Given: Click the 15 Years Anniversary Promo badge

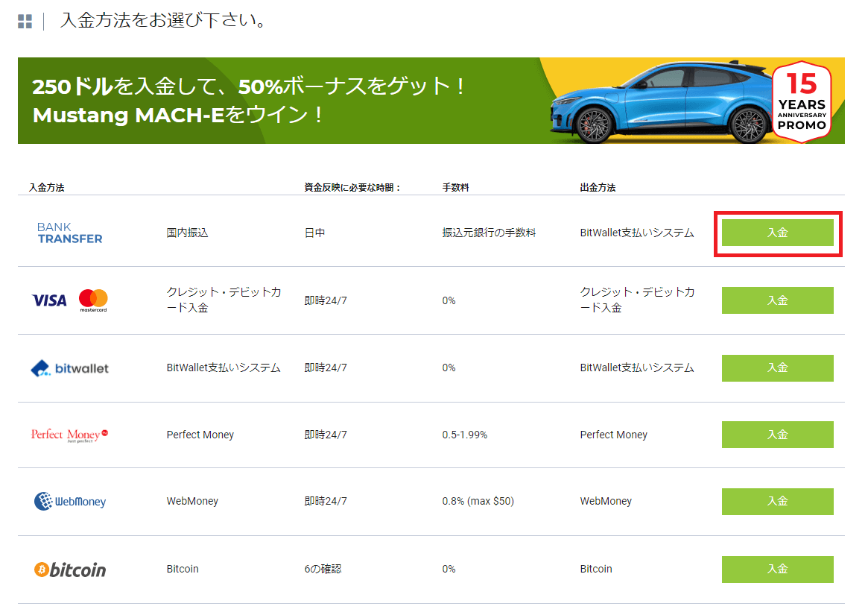Looking at the screenshot, I should [802, 102].
